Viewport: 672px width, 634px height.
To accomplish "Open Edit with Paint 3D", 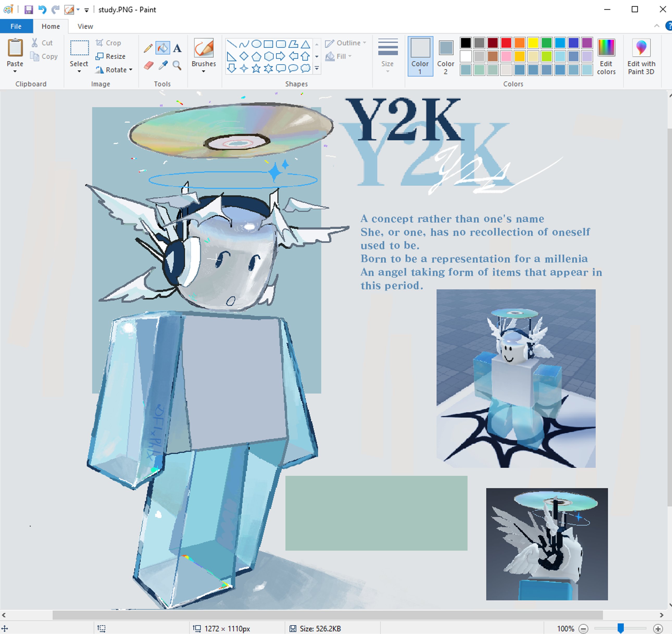I will [x=641, y=57].
